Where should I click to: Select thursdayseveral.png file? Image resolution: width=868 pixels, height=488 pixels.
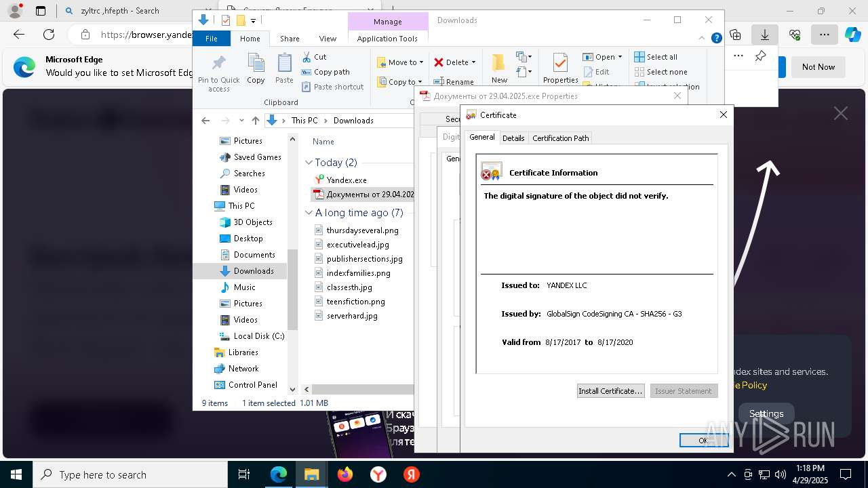[x=362, y=230]
